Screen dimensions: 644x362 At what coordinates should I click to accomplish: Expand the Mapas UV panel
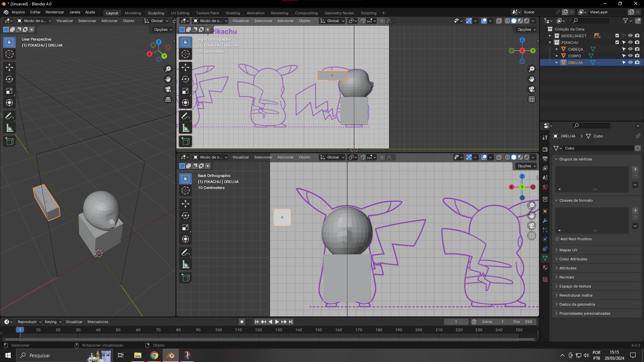click(x=568, y=250)
